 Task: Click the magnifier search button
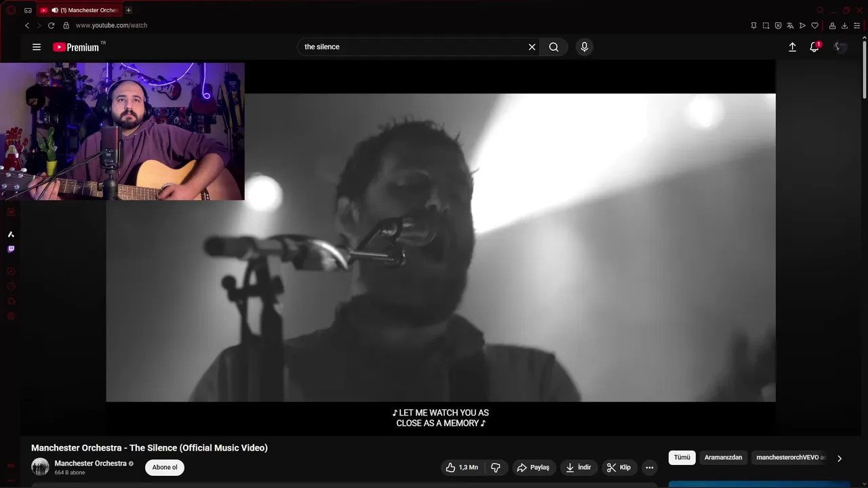click(554, 47)
